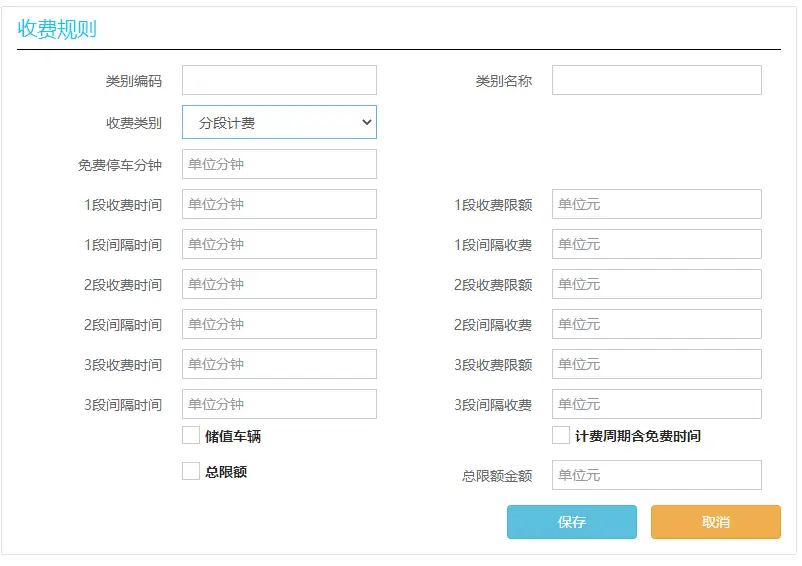Toggle 计费周期含免费时间 checkbox

click(x=561, y=435)
